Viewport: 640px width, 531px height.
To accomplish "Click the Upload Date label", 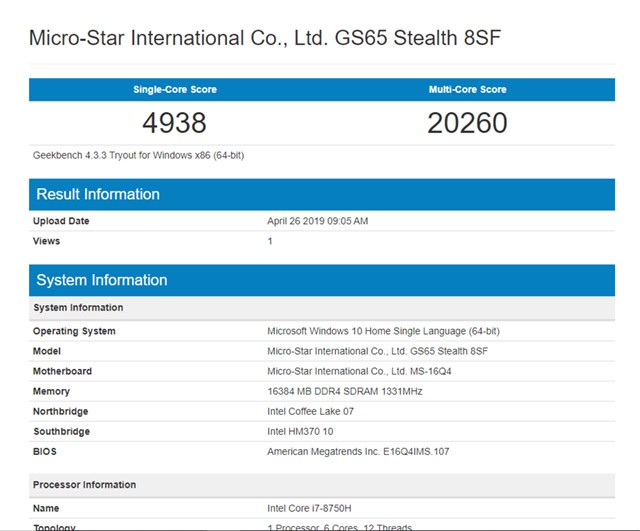I will click(61, 221).
